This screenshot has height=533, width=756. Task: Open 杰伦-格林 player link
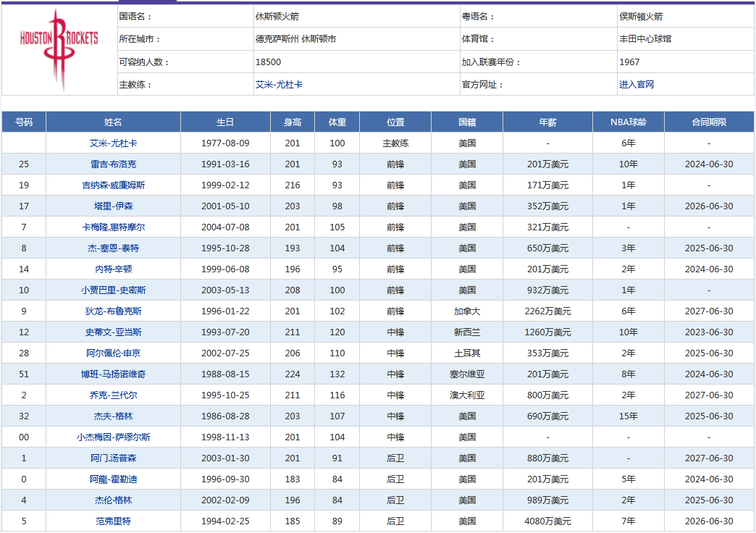113,500
